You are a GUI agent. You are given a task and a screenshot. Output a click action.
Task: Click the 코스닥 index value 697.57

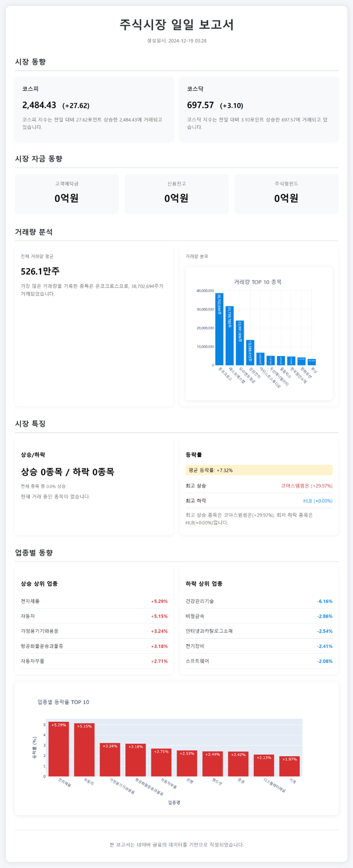(x=200, y=105)
